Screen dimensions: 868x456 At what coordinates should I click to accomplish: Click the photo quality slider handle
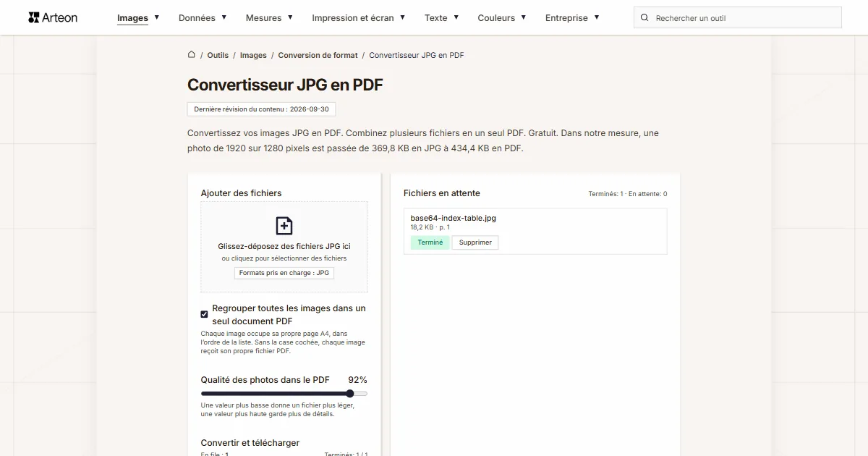pyautogui.click(x=350, y=394)
